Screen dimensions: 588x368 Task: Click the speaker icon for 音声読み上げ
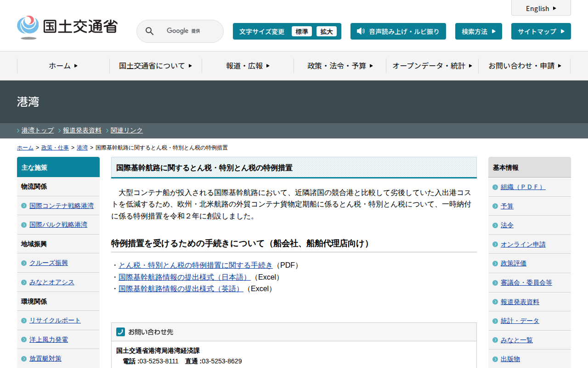pyautogui.click(x=361, y=31)
